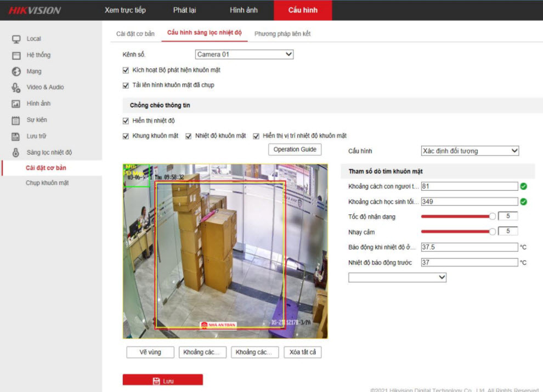Uncheck Kích hoạt Bộ phát hiện khuôn mặt
This screenshot has height=392, width=543.
pyautogui.click(x=126, y=70)
